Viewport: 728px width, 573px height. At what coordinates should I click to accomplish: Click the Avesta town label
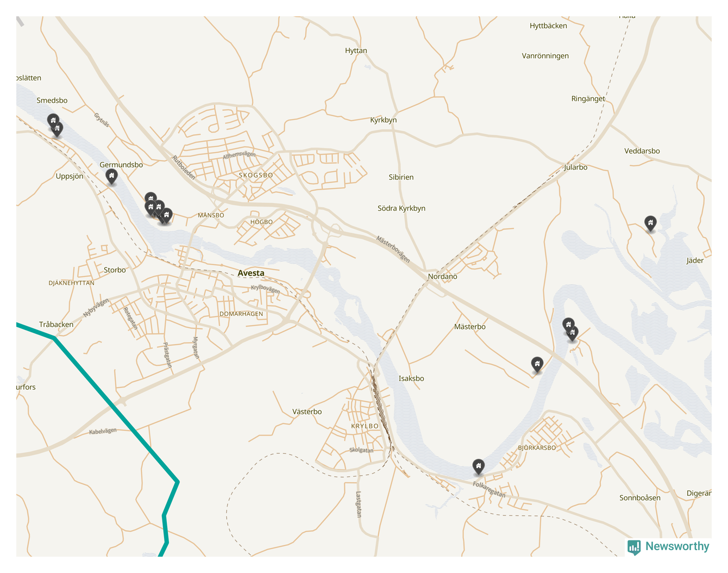coord(251,273)
